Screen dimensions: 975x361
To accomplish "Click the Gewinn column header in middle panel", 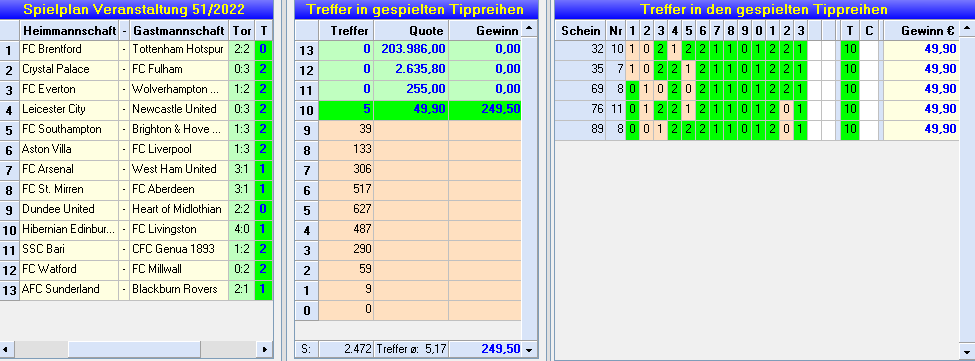I will click(485, 30).
